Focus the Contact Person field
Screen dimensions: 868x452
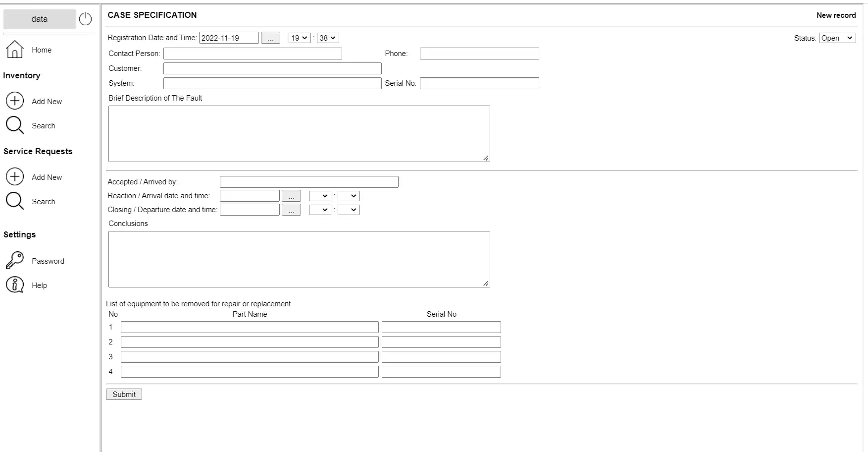253,54
